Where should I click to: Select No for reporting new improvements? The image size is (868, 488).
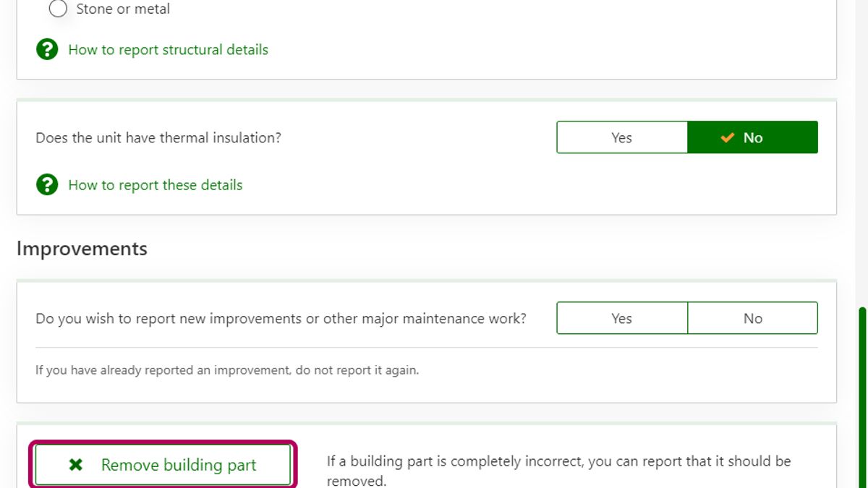(752, 318)
